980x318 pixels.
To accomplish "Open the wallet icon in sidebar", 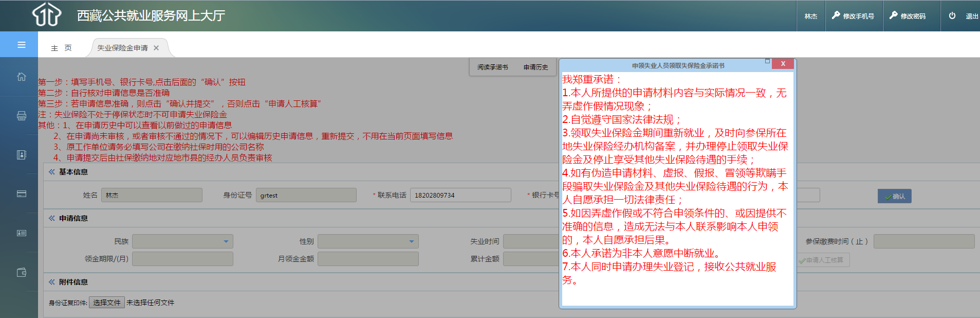I will click(21, 272).
